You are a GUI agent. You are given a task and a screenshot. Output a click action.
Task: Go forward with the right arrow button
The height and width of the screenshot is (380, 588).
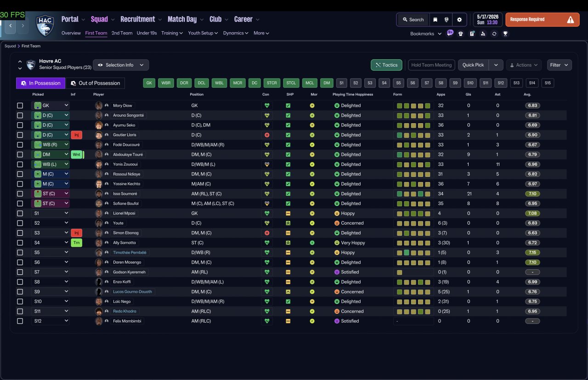[23, 26]
